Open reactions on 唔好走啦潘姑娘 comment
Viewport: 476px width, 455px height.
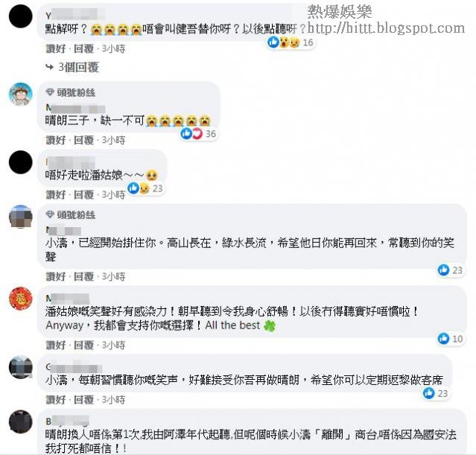pyautogui.click(x=145, y=188)
